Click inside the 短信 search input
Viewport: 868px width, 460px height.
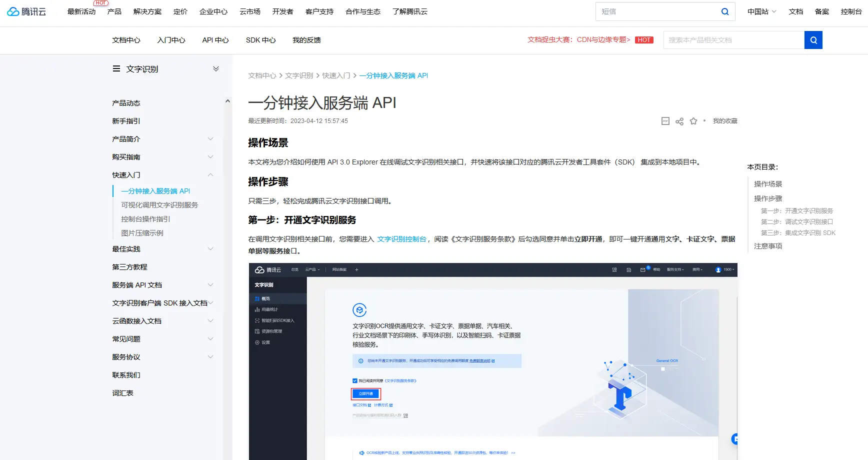pyautogui.click(x=650, y=11)
